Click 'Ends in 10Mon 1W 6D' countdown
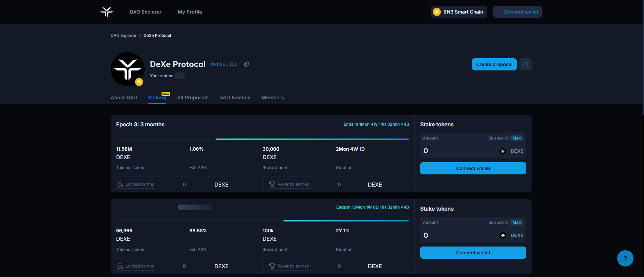Viewport: 644px width, 277px height. pos(372,207)
